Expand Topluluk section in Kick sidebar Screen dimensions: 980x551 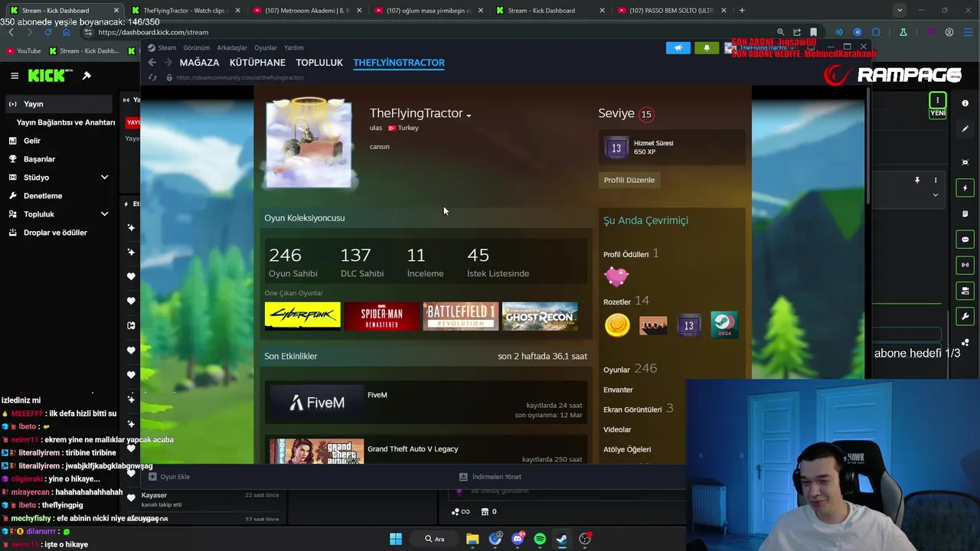tap(104, 214)
